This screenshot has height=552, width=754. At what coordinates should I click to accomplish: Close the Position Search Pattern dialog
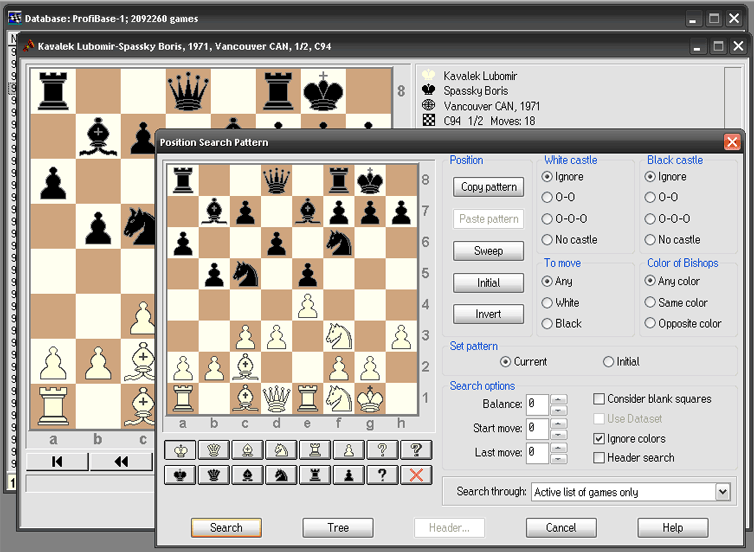pos(732,142)
